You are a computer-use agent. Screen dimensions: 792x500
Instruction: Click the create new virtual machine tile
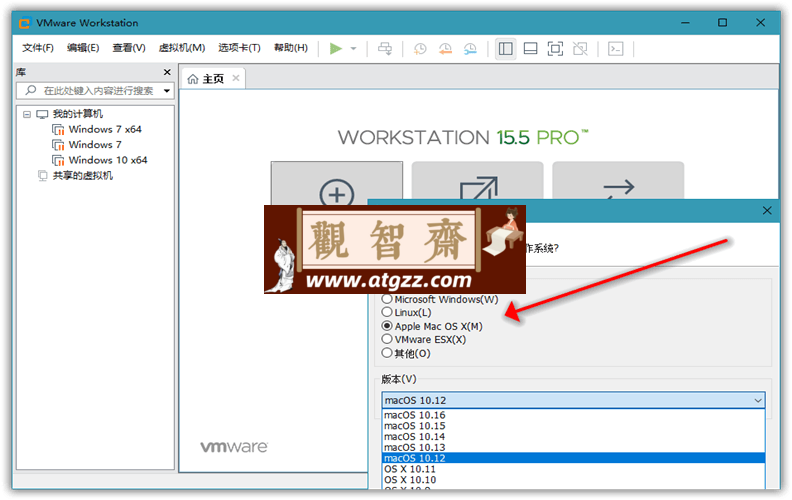click(x=337, y=184)
